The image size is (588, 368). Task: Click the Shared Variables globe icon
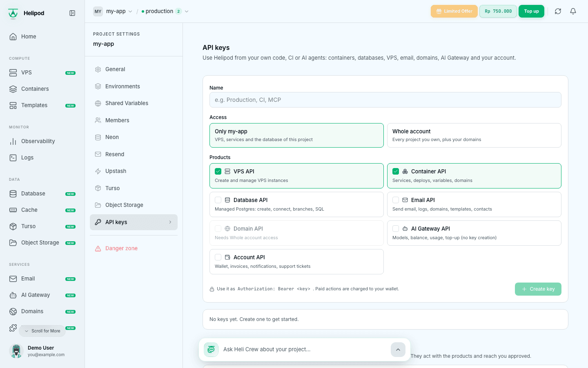coord(98,103)
